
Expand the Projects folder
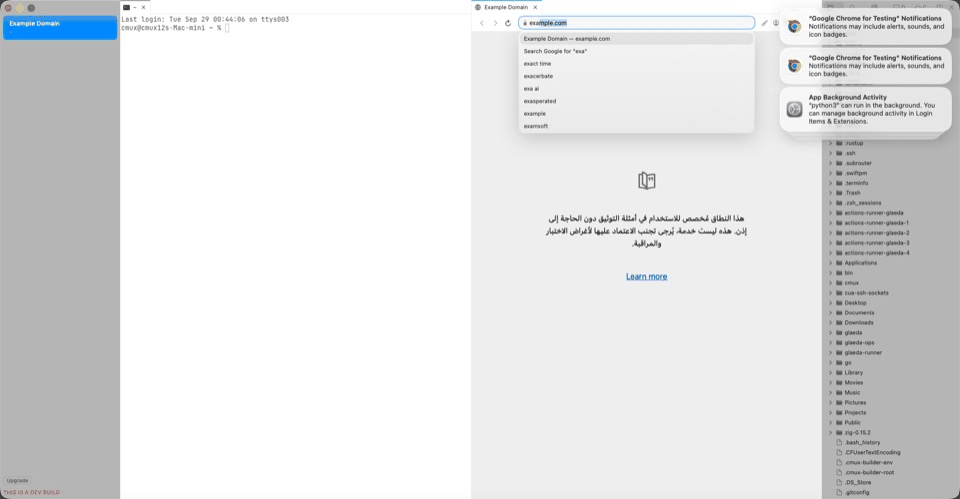point(831,413)
